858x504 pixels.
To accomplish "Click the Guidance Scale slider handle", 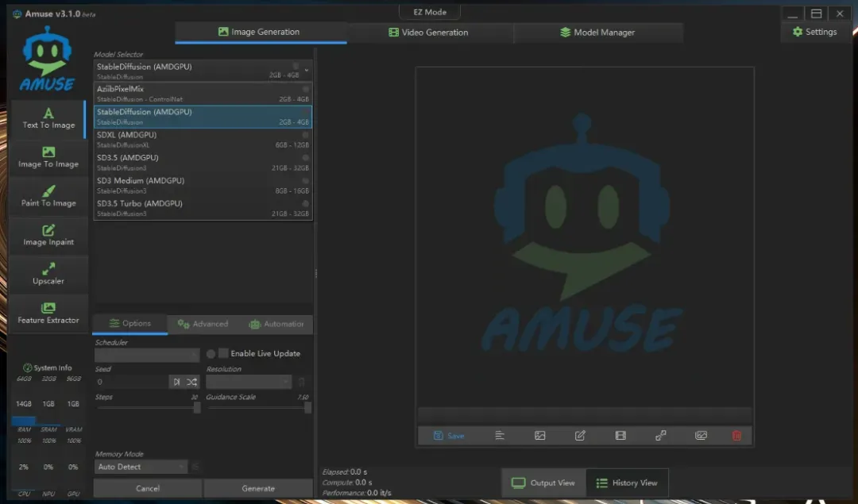I will (x=307, y=407).
